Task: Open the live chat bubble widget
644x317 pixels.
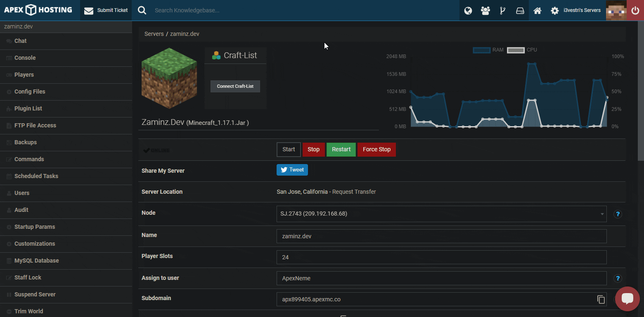Action: 627,299
